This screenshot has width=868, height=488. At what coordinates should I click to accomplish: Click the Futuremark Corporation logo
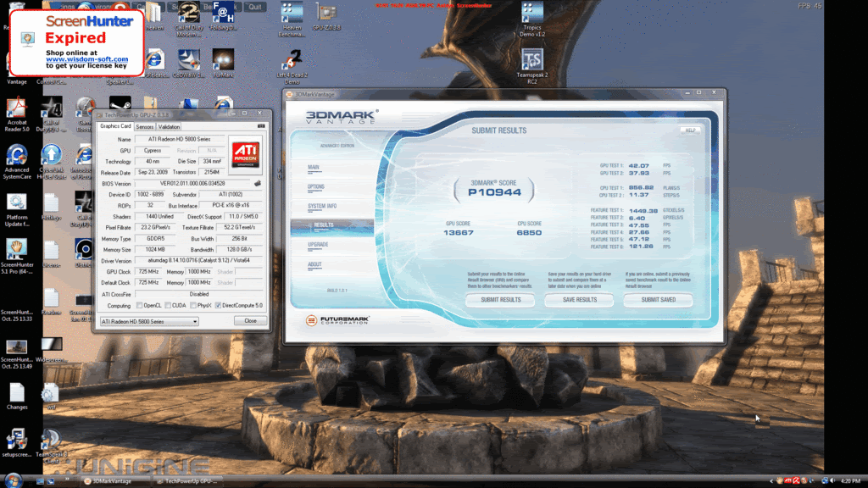337,319
